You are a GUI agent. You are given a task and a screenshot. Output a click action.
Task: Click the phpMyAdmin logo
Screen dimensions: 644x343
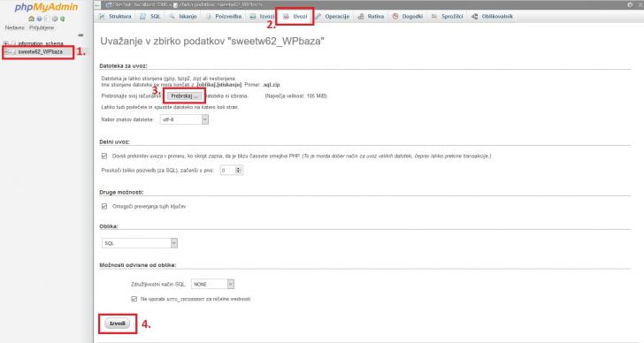(x=46, y=7)
